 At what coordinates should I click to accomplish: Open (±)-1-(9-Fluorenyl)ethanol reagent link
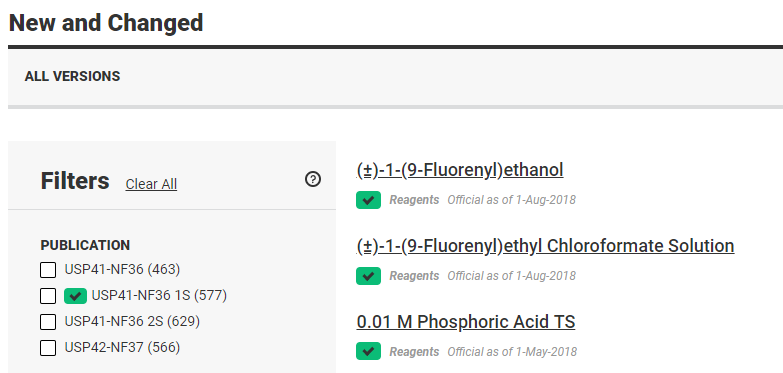tap(460, 170)
